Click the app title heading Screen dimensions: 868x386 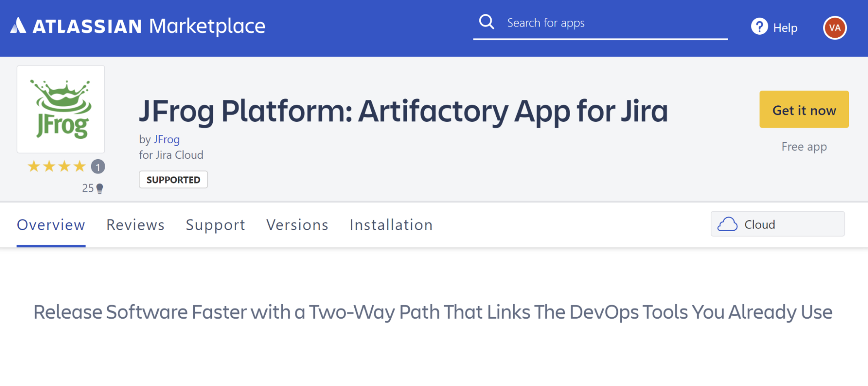tap(403, 111)
